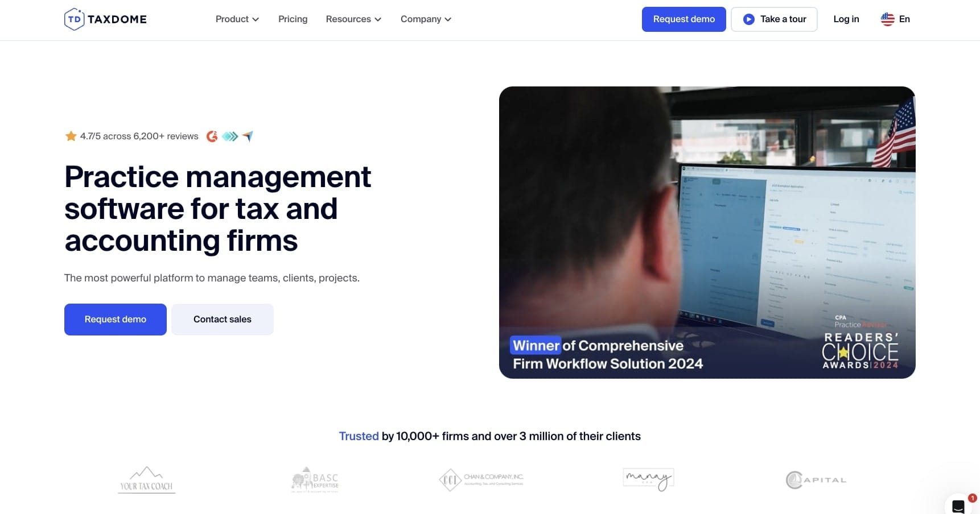Start the Take a tour button
Viewport: 980px width, 514px height.
pyautogui.click(x=774, y=19)
